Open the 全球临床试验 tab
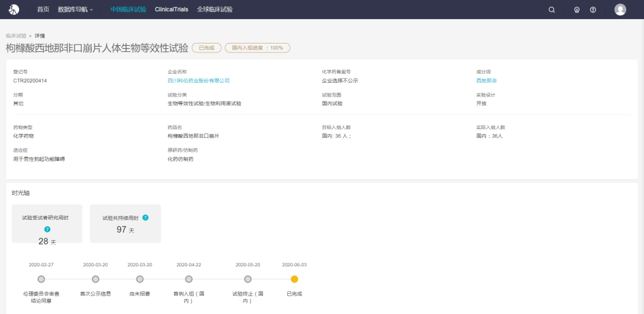This screenshot has height=314, width=644. click(x=215, y=10)
